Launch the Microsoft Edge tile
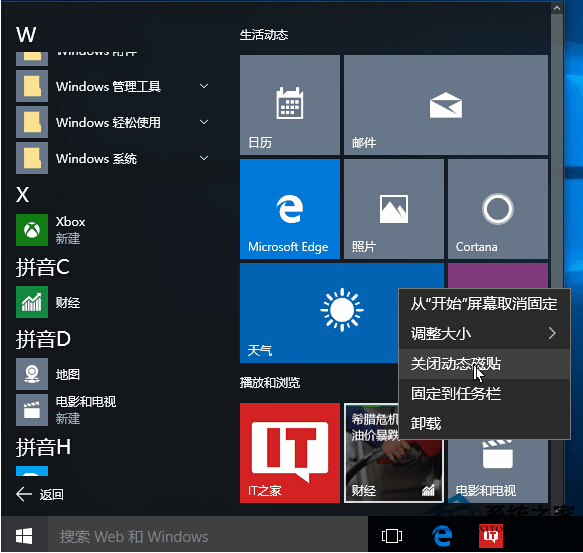Image resolution: width=583 pixels, height=553 pixels. pos(290,209)
